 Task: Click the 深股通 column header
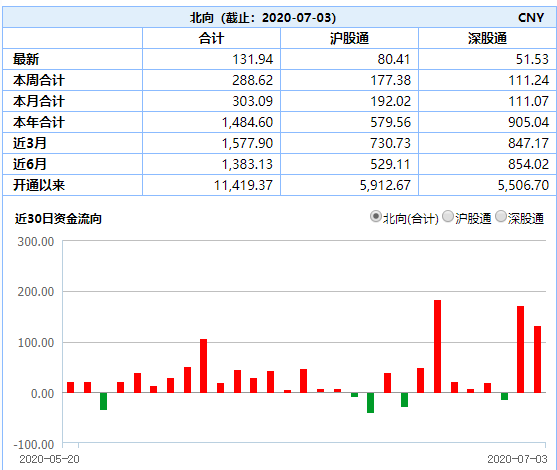pos(487,38)
